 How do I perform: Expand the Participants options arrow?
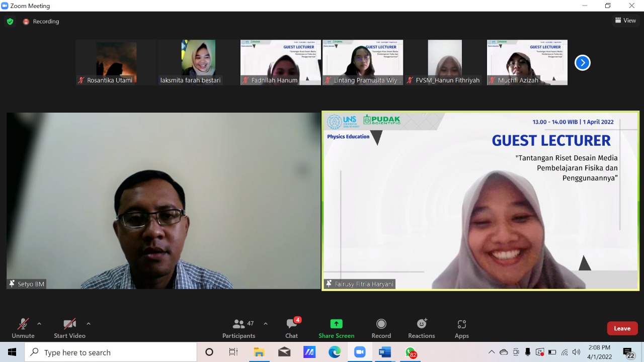pos(266,324)
